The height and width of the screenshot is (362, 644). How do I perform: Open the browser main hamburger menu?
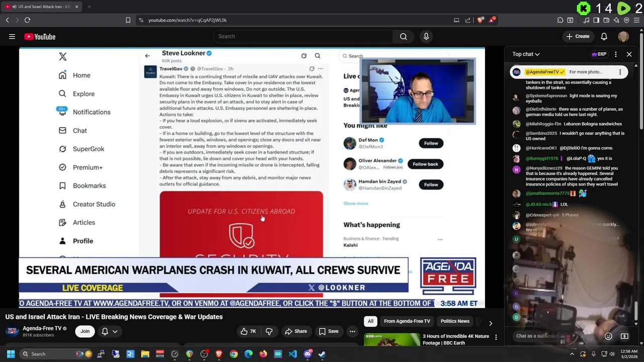pyautogui.click(x=636, y=20)
